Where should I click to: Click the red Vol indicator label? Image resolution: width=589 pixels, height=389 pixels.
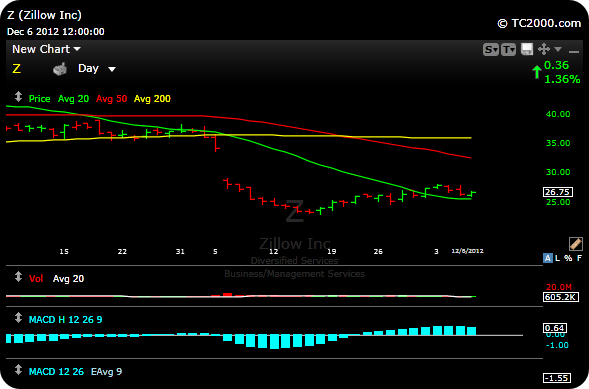(36, 279)
